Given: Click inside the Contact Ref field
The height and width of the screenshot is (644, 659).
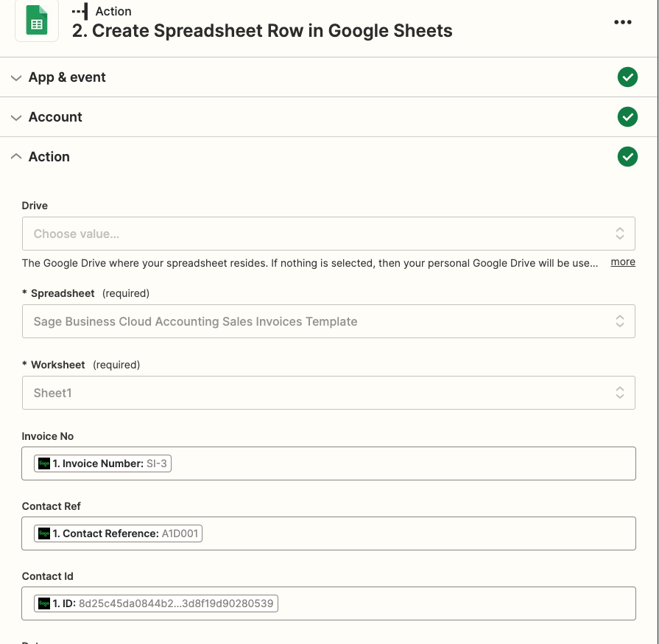Looking at the screenshot, I should pyautogui.click(x=328, y=533).
